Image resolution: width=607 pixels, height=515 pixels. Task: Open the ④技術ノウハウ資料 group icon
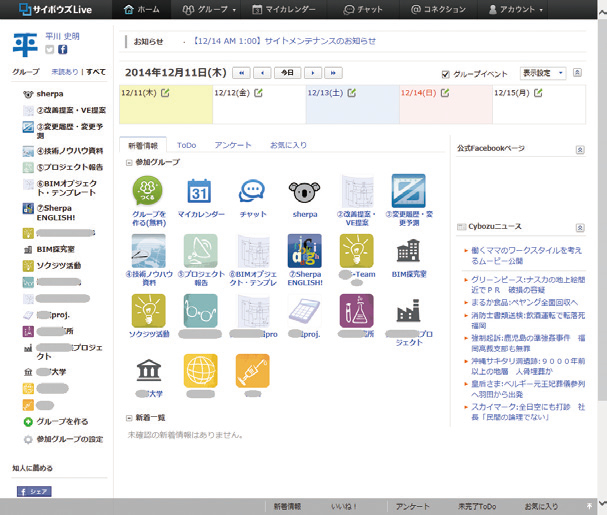148,251
